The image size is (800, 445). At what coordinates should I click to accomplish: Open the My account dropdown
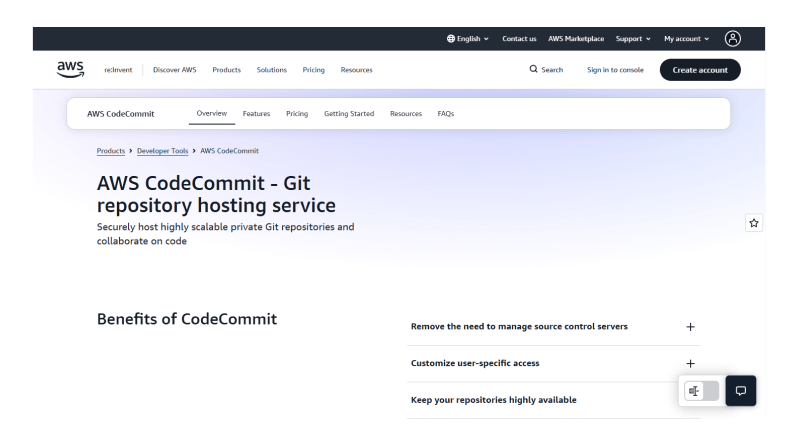click(687, 39)
